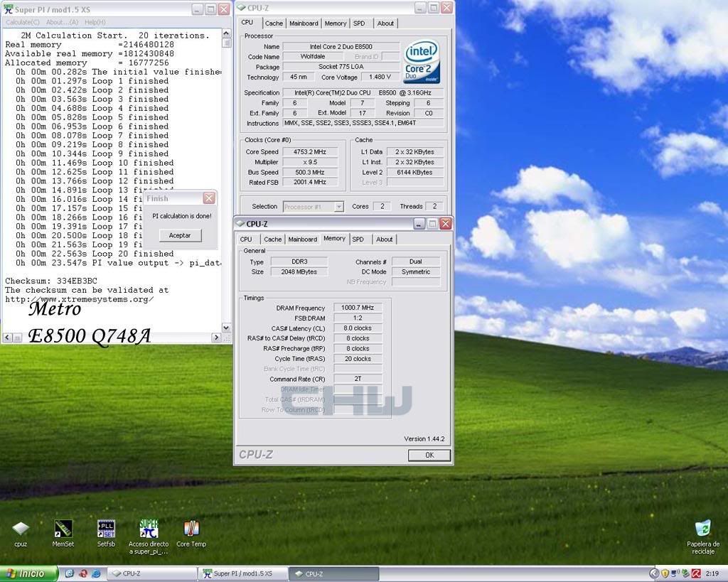Launch the Setfsb desktop icon
This screenshot has height=582, width=728.
106,533
